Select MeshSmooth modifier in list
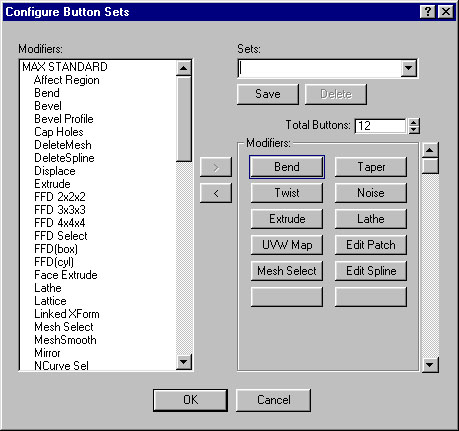This screenshot has width=459, height=431. [x=65, y=340]
